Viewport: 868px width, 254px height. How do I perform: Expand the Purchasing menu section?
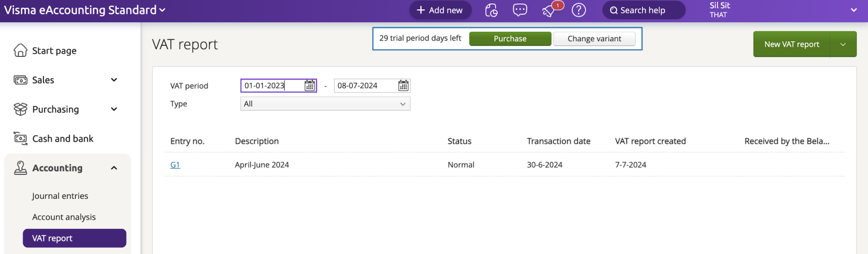click(114, 109)
